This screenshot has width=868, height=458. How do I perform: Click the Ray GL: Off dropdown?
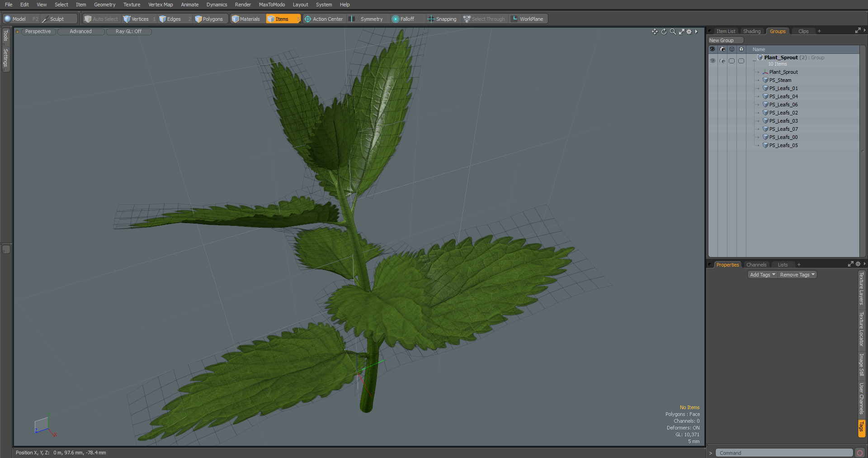(129, 32)
